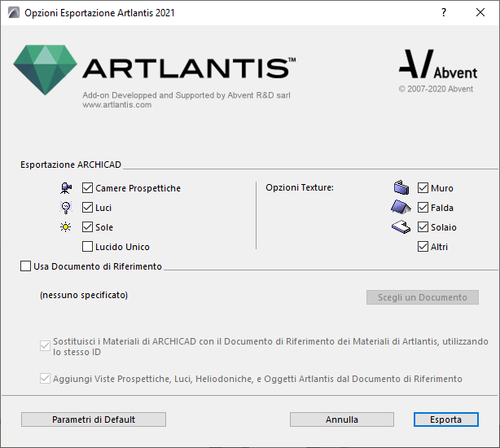500x448 pixels.
Task: Click the Aggiungi Viste Prospettiche checkbox
Action: point(45,379)
